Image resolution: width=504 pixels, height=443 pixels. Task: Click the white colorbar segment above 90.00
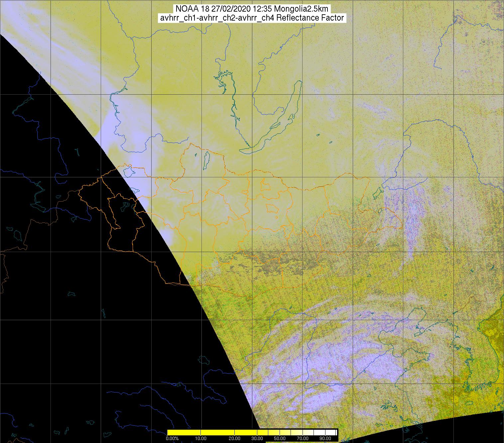pos(330,432)
